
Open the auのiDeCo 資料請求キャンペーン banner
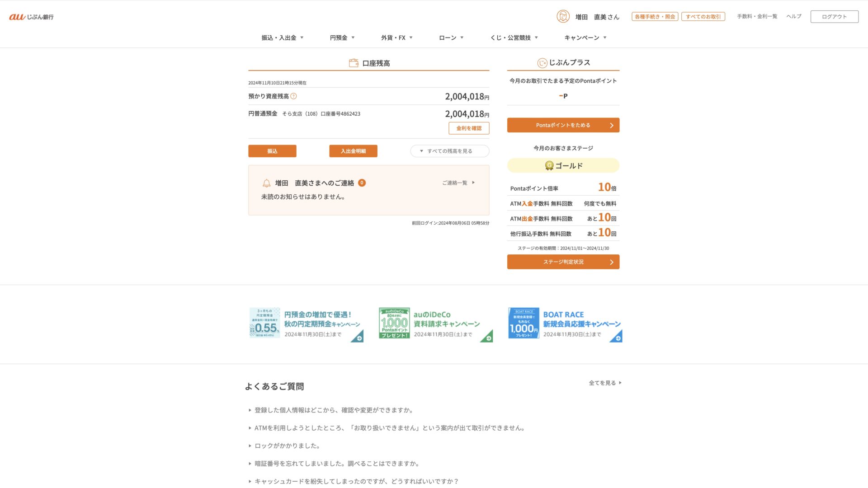click(x=436, y=324)
